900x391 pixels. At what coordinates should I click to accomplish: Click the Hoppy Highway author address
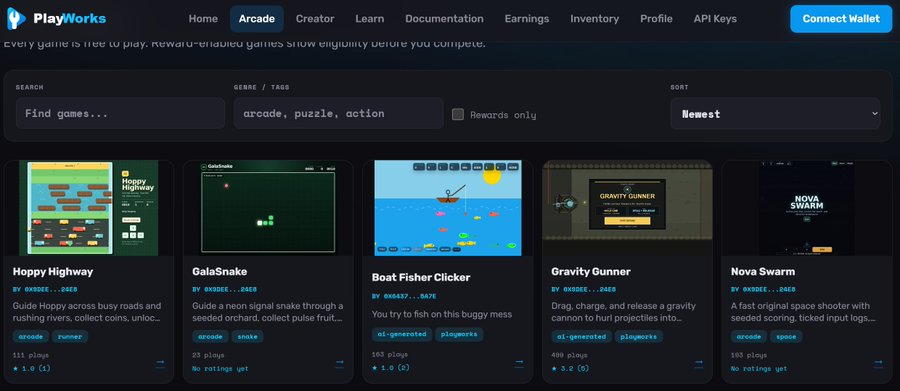45,289
